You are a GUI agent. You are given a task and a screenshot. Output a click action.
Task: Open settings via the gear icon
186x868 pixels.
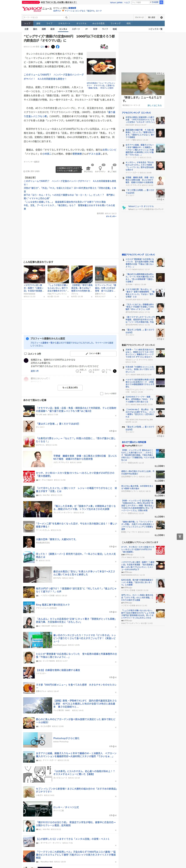coord(161,18)
